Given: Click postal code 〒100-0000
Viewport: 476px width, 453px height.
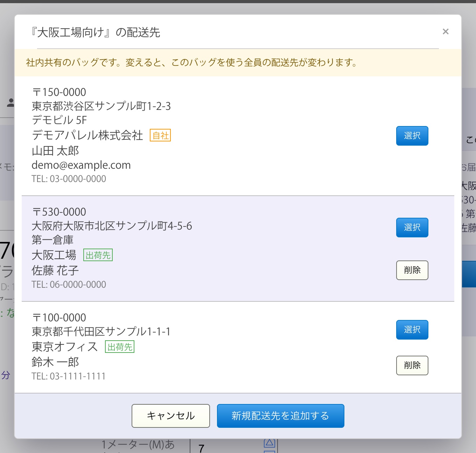Looking at the screenshot, I should (59, 318).
